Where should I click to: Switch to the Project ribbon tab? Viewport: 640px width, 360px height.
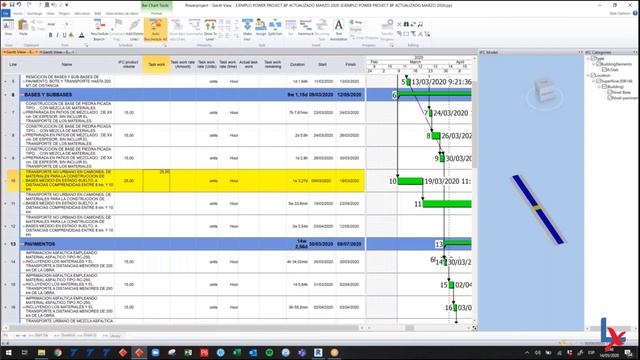[x=64, y=13]
